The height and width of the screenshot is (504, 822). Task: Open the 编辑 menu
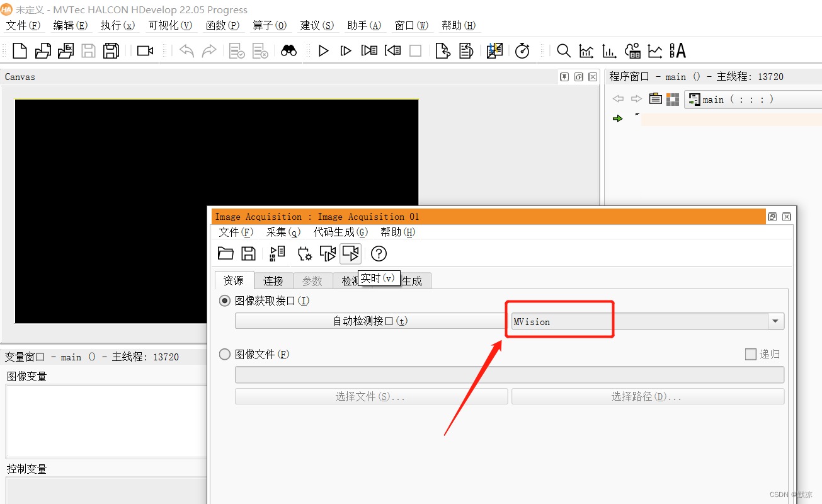(71, 25)
